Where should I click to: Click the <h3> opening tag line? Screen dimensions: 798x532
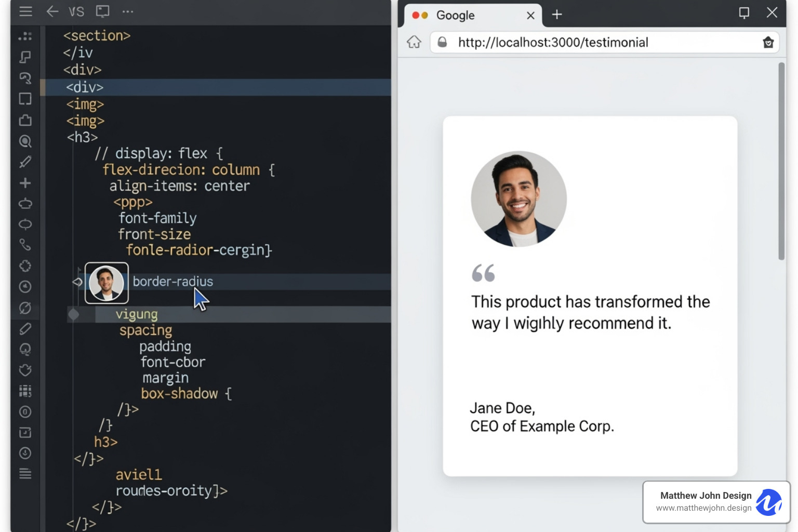point(82,137)
